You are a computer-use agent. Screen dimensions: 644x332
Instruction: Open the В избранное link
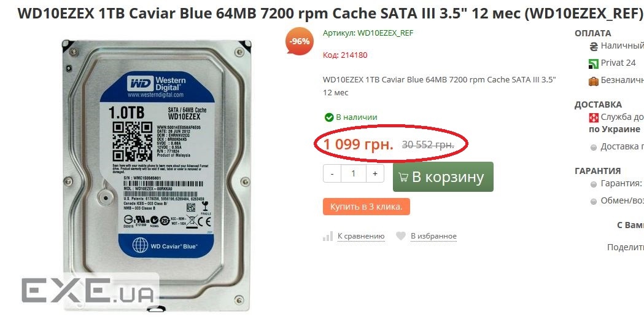(x=433, y=236)
